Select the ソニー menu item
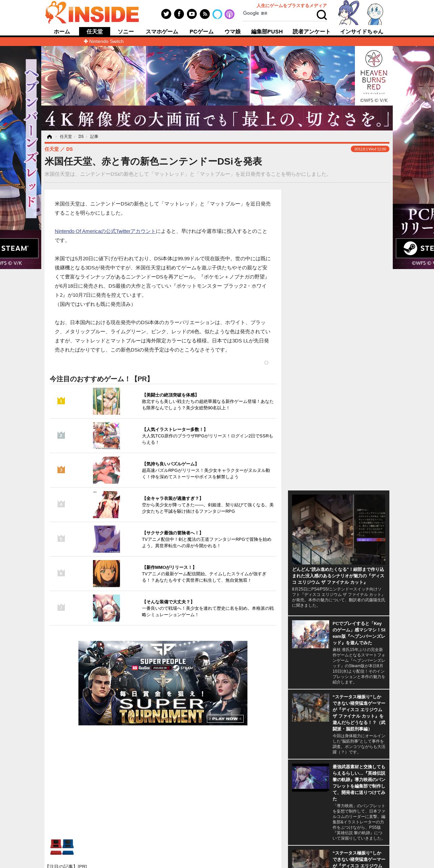Screen dimensions: 434x868 pyautogui.click(x=126, y=31)
